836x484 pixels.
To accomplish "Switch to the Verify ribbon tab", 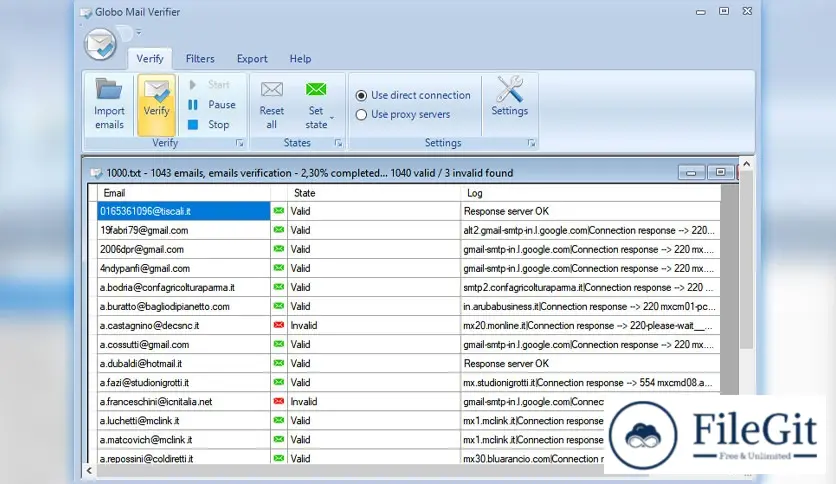I will [150, 59].
